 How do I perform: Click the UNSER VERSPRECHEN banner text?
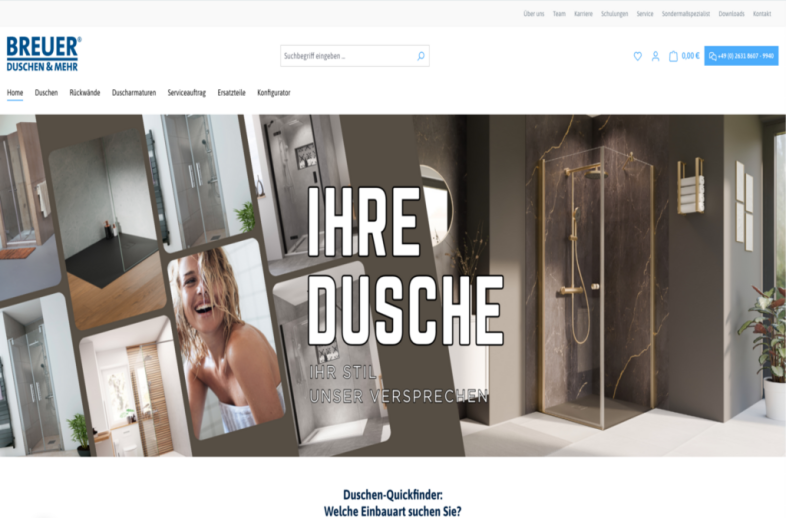[x=399, y=396]
